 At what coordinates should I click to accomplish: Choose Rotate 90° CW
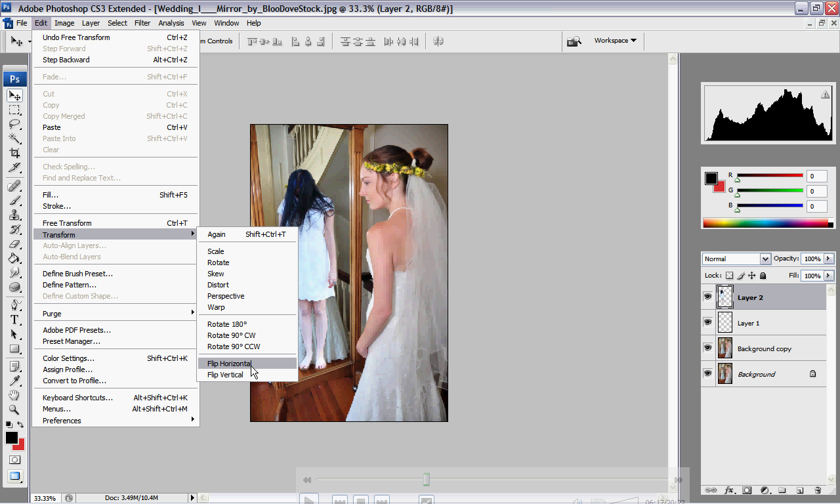click(248, 335)
